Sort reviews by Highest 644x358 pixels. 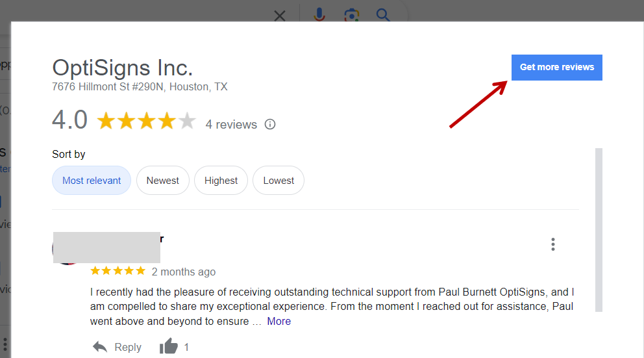pos(221,181)
